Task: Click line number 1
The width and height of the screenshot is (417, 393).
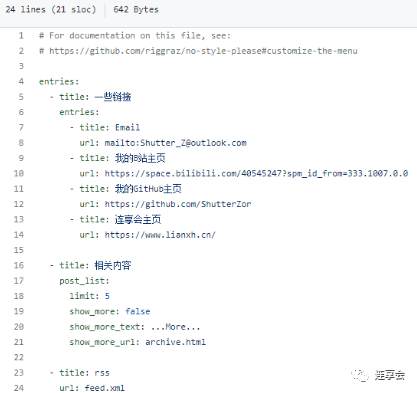Action: coord(21,35)
